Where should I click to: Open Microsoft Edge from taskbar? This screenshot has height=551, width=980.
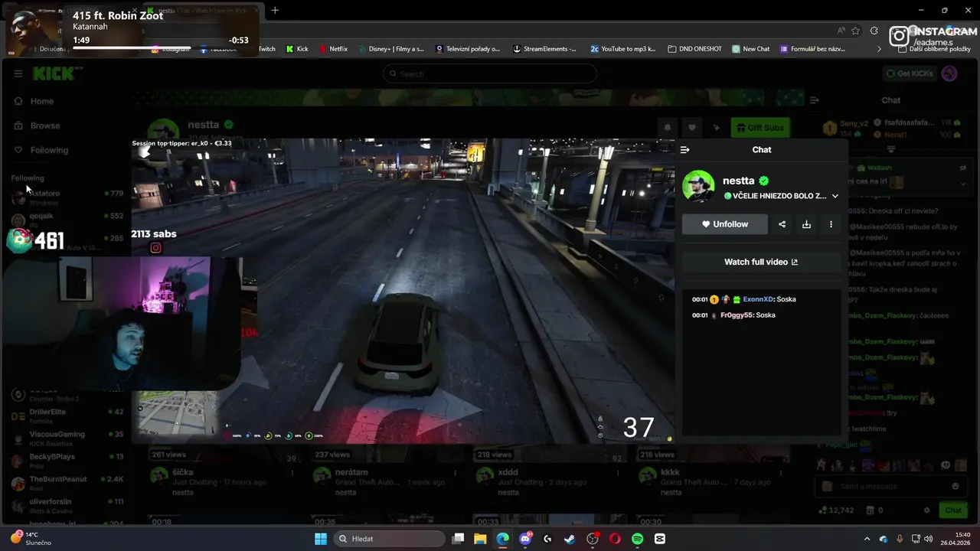click(502, 539)
